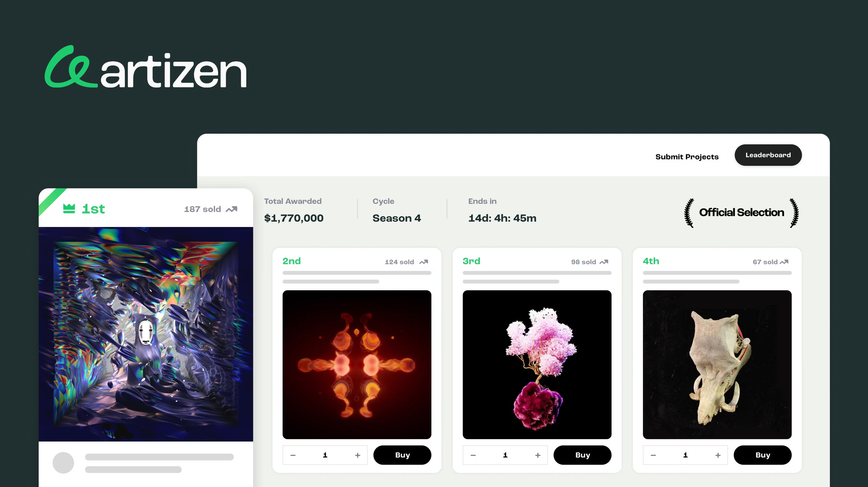Click the trending arrow next to 124 sold
The width and height of the screenshot is (868, 487).
pyautogui.click(x=424, y=262)
